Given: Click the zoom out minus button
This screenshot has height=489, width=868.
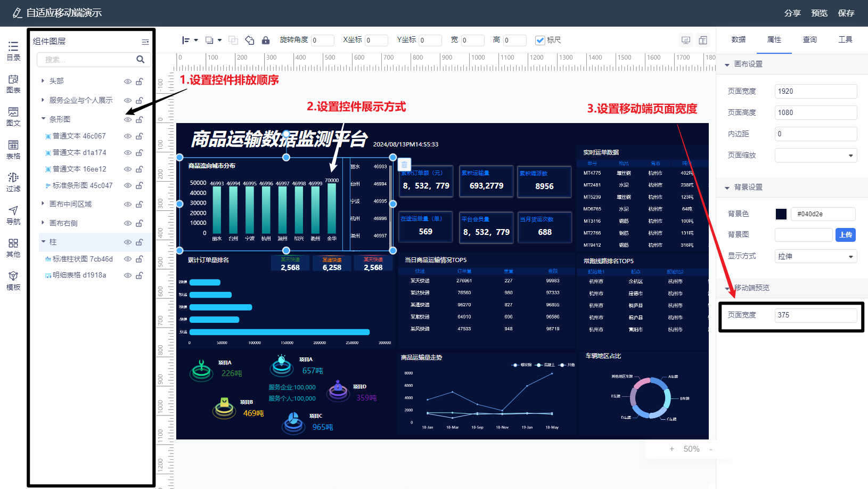Looking at the screenshot, I should coord(711,449).
